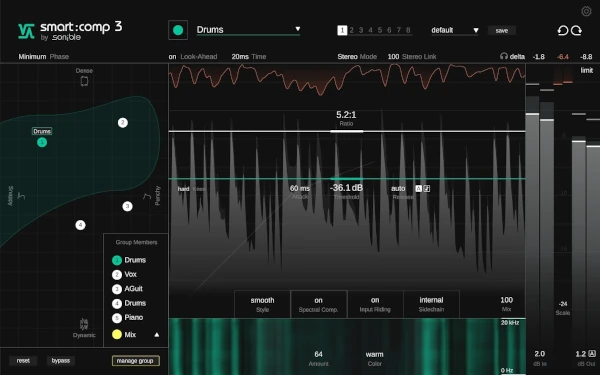Toggle Input Riding on/off
Image resolution: width=600 pixels, height=375 pixels.
375,304
